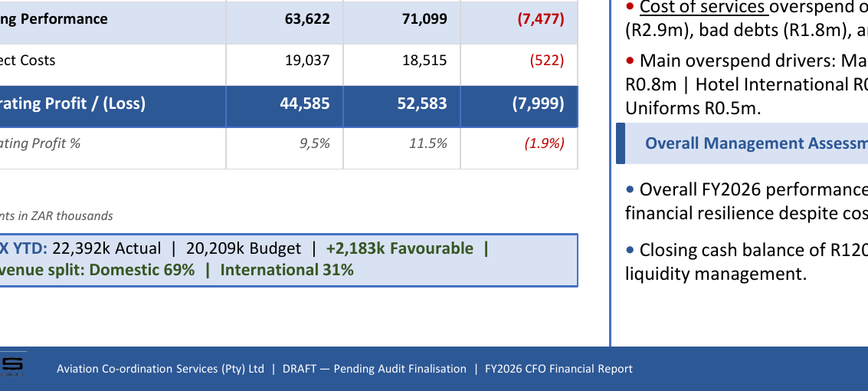The image size is (868, 391).
Task: Click the 'Overall FY2026 performance' bullet
Action: pos(746,190)
